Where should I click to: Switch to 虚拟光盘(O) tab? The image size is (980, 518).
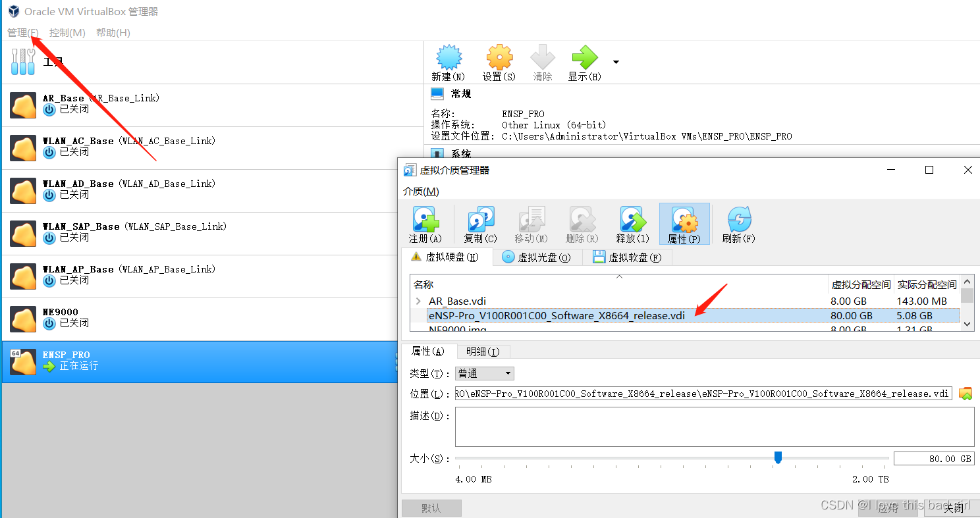(x=537, y=257)
